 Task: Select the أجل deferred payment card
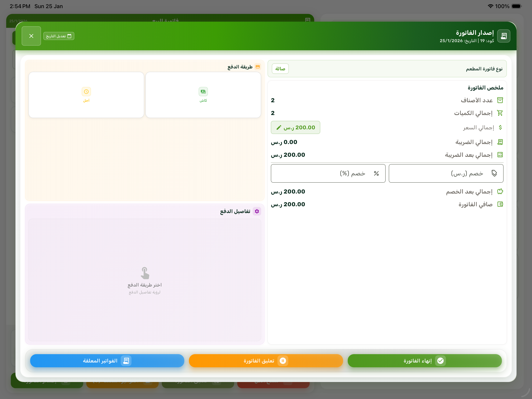click(86, 95)
